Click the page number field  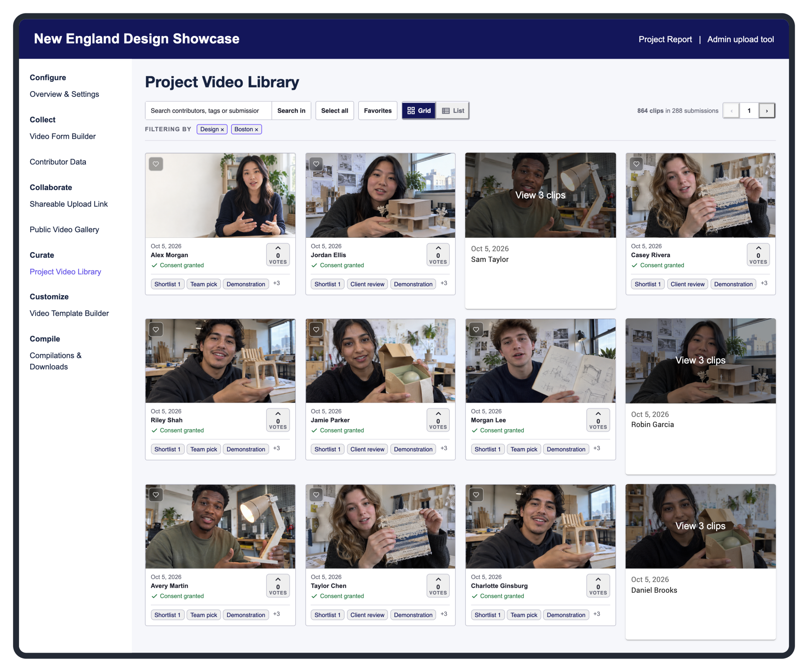(749, 111)
